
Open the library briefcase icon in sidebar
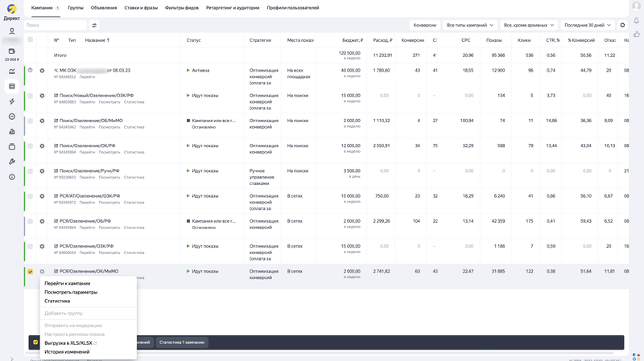pos(12,147)
